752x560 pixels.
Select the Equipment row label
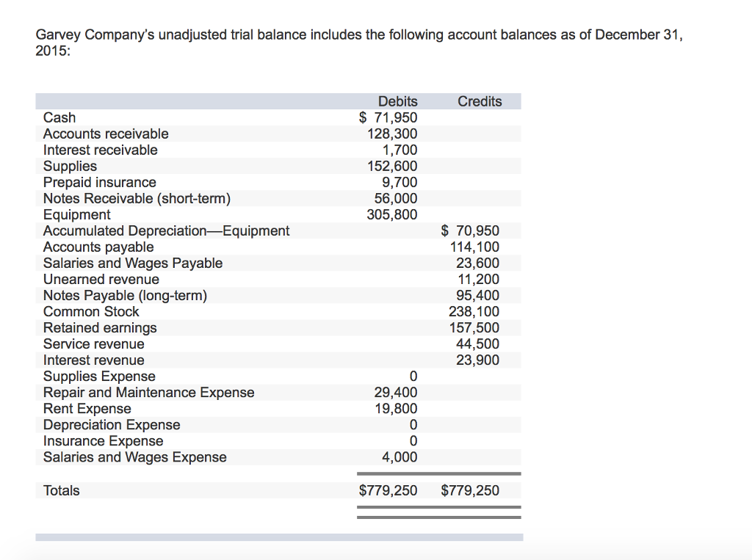[76, 215]
